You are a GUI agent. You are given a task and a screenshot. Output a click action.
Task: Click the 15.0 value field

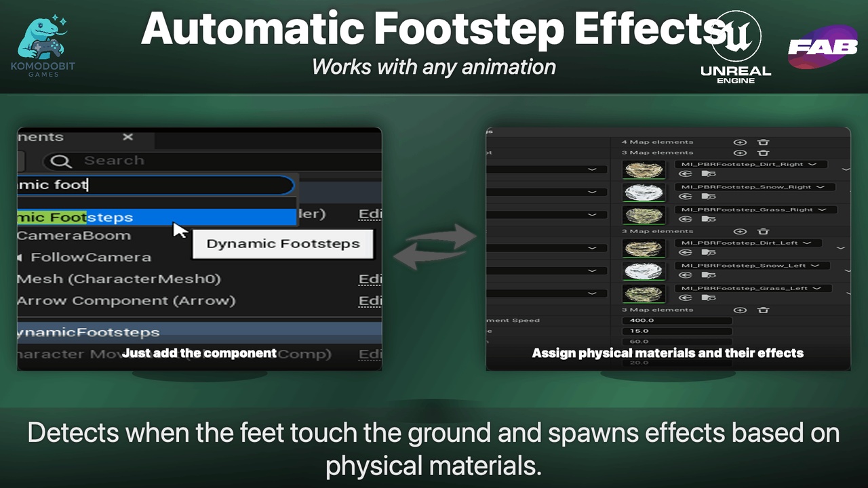pos(677,331)
